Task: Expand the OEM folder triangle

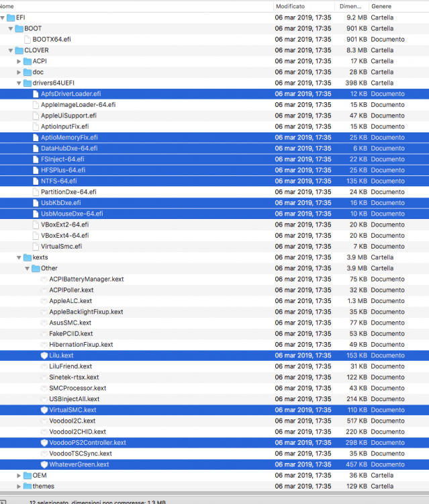Action: (x=19, y=475)
